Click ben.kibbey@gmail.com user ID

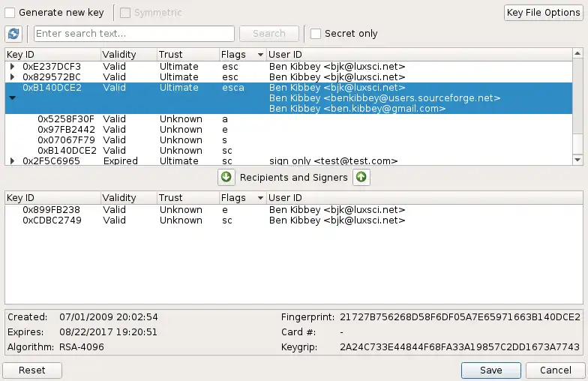pyautogui.click(x=357, y=108)
